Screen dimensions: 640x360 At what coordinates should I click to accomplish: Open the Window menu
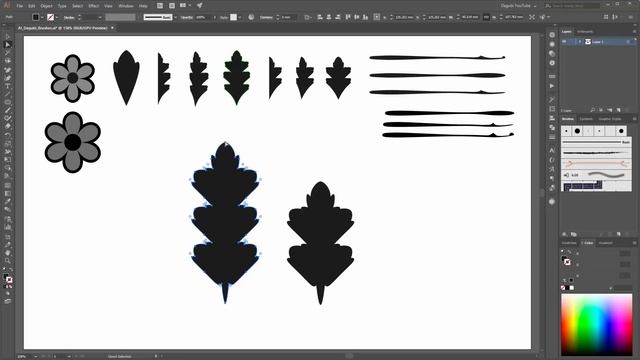[x=126, y=6]
